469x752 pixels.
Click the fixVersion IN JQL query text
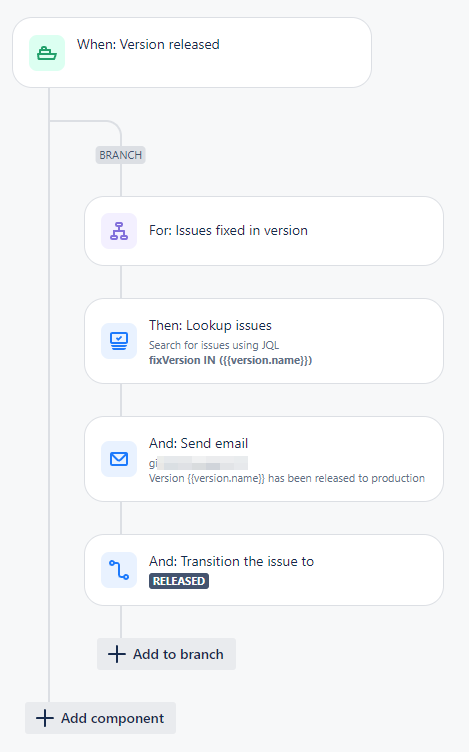tap(230, 360)
